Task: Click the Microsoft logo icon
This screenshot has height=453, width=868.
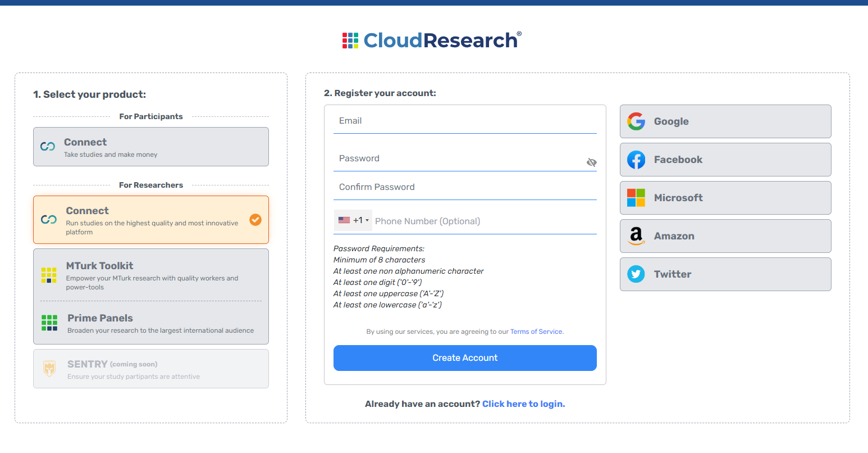Action: pyautogui.click(x=636, y=198)
